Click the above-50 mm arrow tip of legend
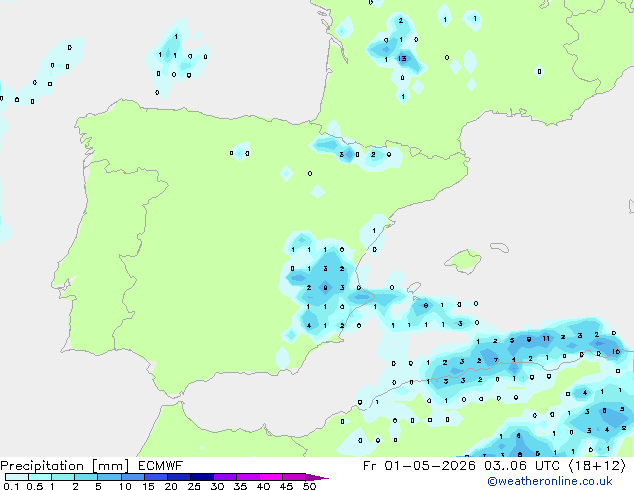The image size is (634, 490). point(317,477)
